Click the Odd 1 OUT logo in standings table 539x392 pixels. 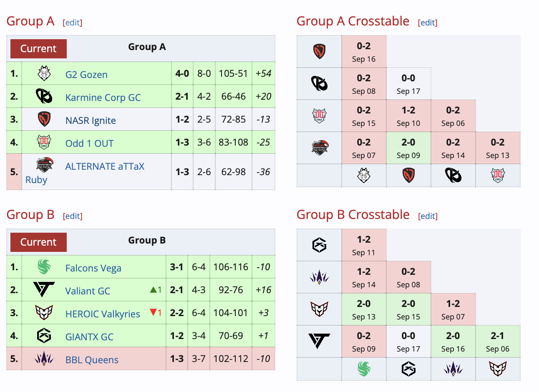tap(44, 142)
